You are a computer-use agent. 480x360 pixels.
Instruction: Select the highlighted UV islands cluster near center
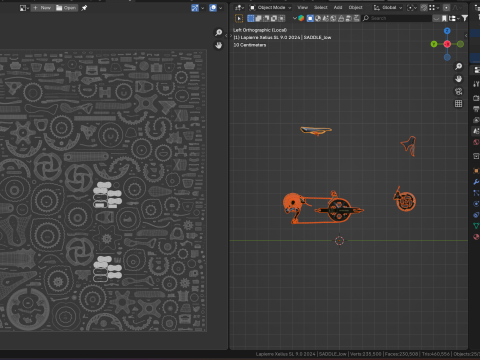tap(107, 195)
